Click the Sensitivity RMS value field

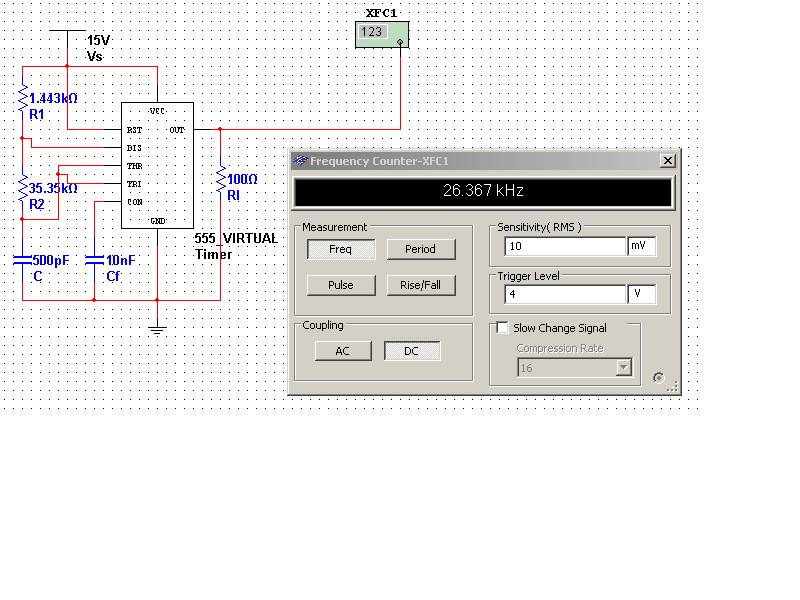pos(565,246)
